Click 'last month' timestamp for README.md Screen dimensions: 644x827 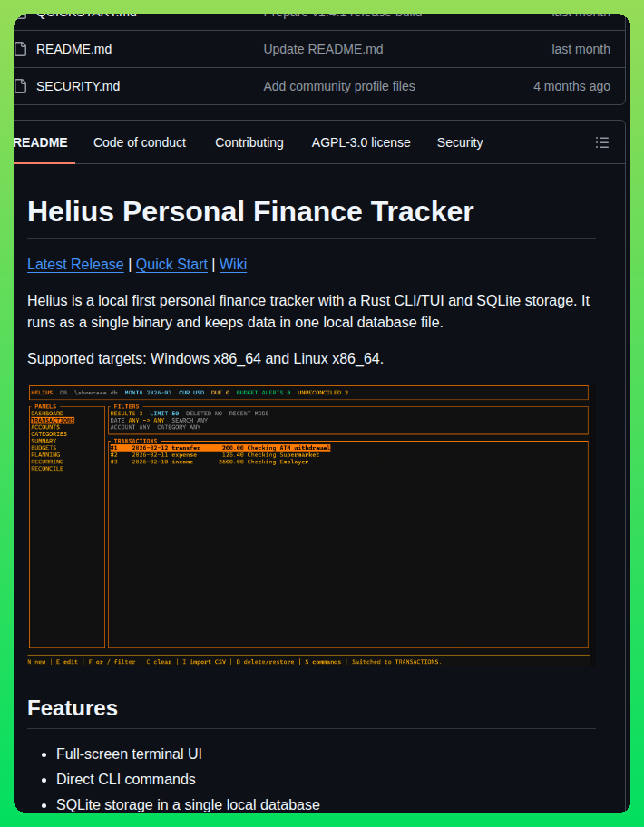point(581,49)
